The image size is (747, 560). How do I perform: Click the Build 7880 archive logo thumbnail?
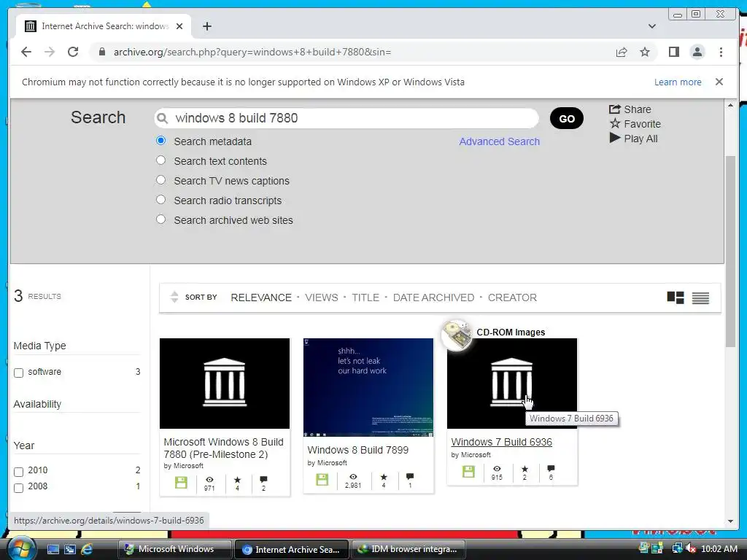[x=225, y=384]
